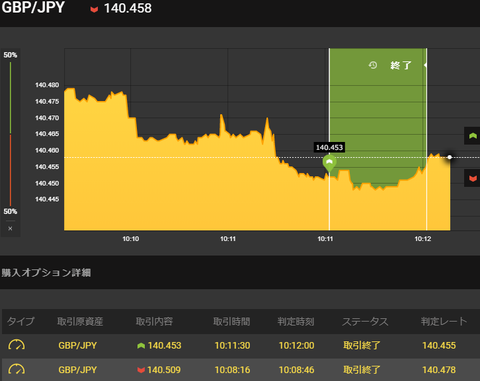Click the green arrow in 140.453 trade cell
Image resolution: width=480 pixels, height=381 pixels.
[141, 346]
